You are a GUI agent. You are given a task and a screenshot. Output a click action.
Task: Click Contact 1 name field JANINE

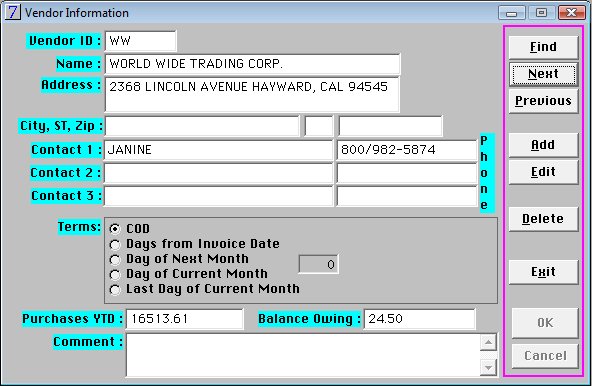click(218, 150)
